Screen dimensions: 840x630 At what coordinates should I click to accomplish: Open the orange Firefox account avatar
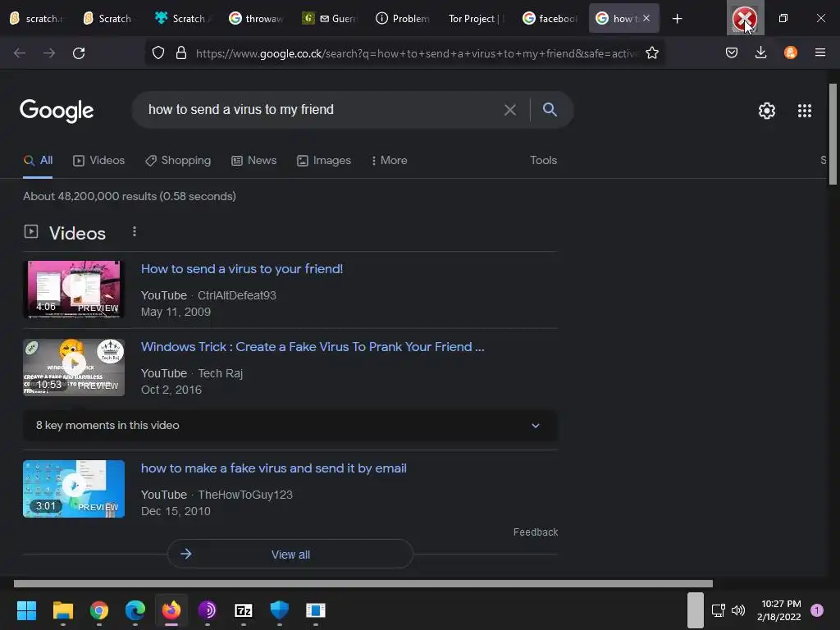click(x=790, y=52)
